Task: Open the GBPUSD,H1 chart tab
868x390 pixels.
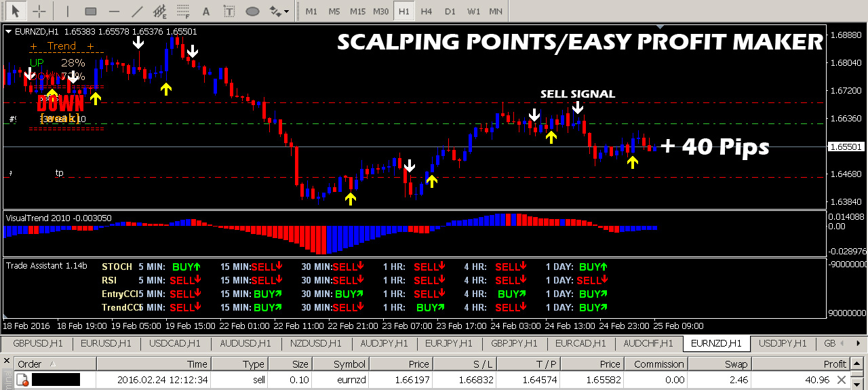Action: 37,343
